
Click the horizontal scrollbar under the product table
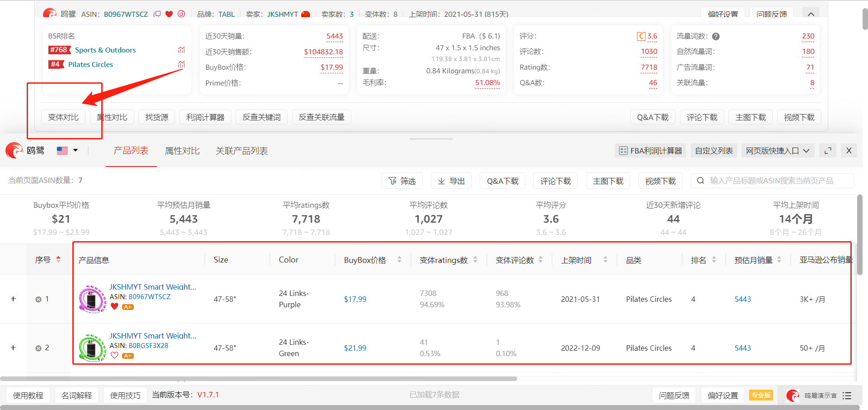pyautogui.click(x=259, y=379)
